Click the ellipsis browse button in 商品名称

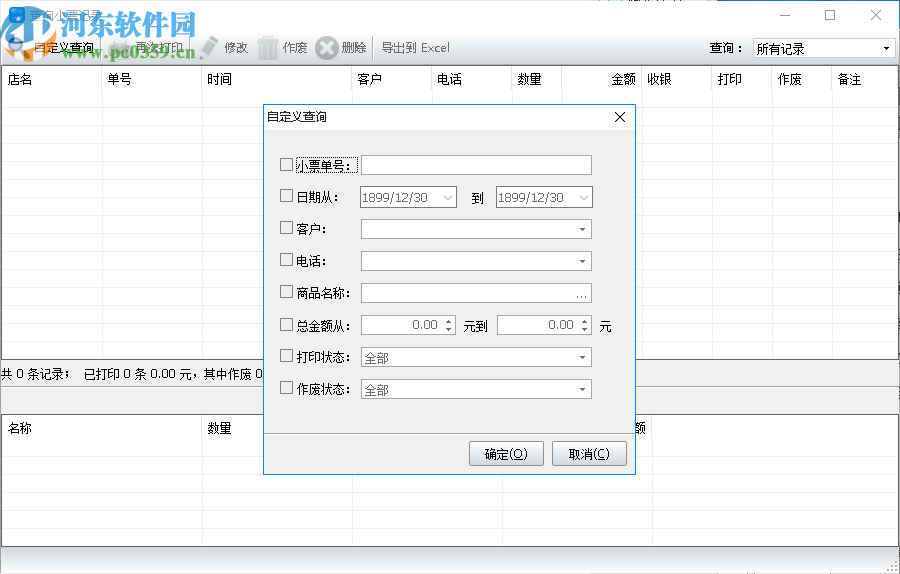581,294
